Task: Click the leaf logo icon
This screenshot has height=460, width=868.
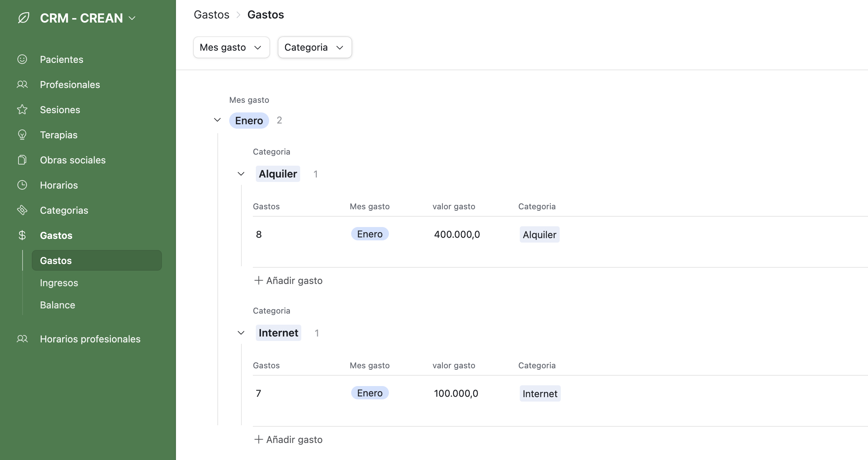Action: coord(24,18)
